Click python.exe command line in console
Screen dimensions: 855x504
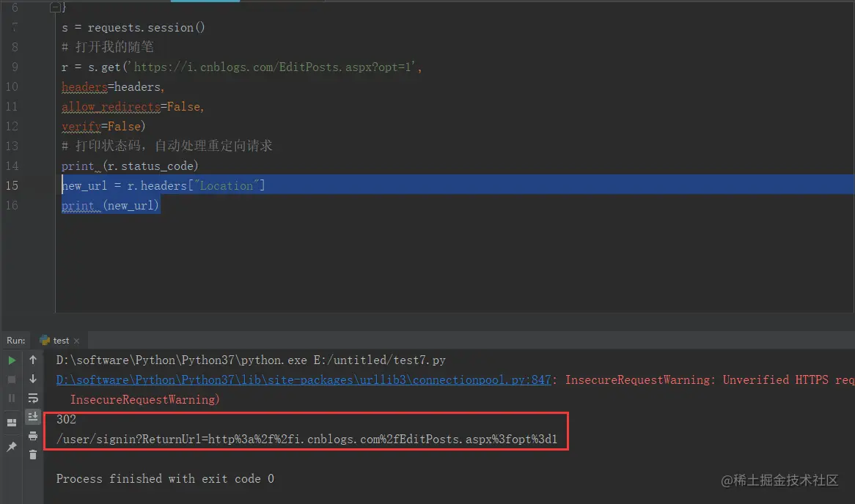point(251,360)
